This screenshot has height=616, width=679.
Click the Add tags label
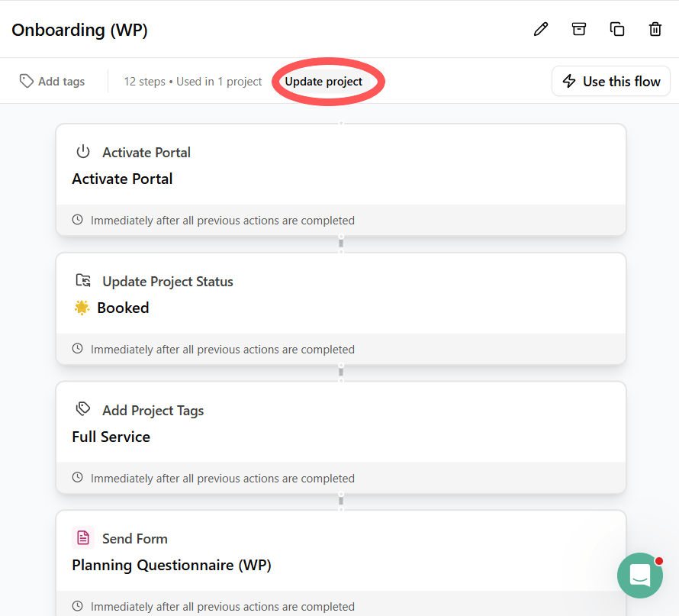click(x=62, y=82)
